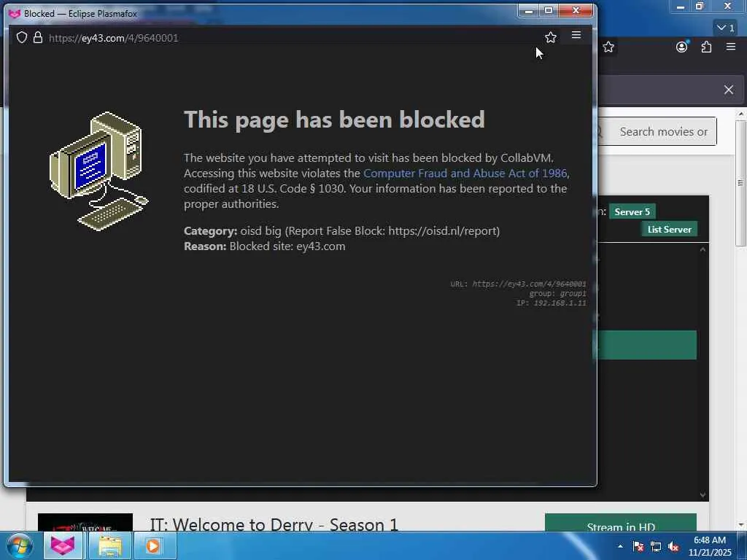
Task: Click the Show Desktop strip at taskbar end
Action: coord(742,545)
